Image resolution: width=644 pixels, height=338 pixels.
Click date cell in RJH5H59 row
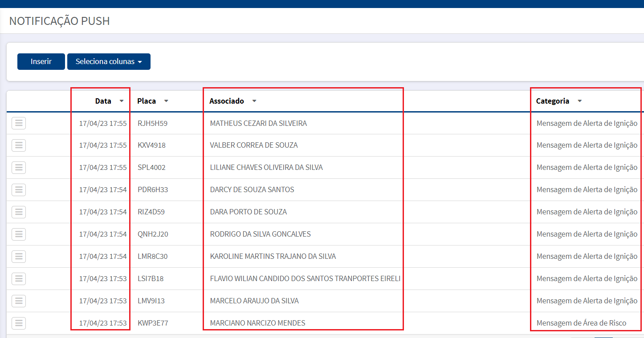103,123
